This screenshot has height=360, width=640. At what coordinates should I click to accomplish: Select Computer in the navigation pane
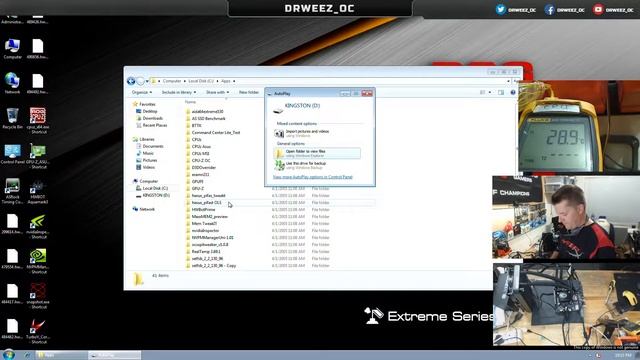148,181
